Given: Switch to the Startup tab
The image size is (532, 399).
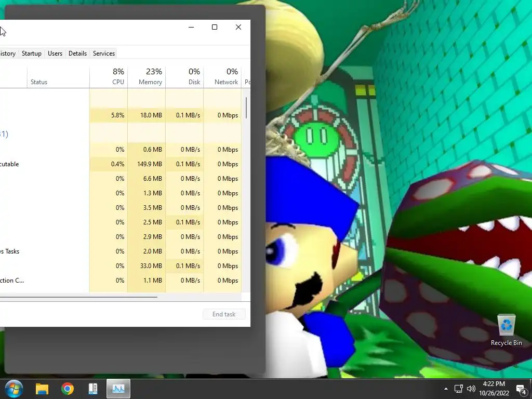Looking at the screenshot, I should 32,54.
